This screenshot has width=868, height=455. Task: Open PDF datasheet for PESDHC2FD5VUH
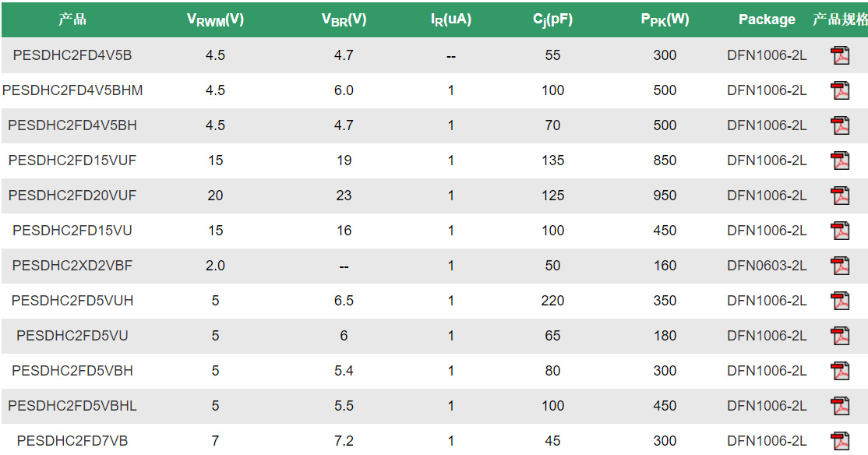pos(840,301)
